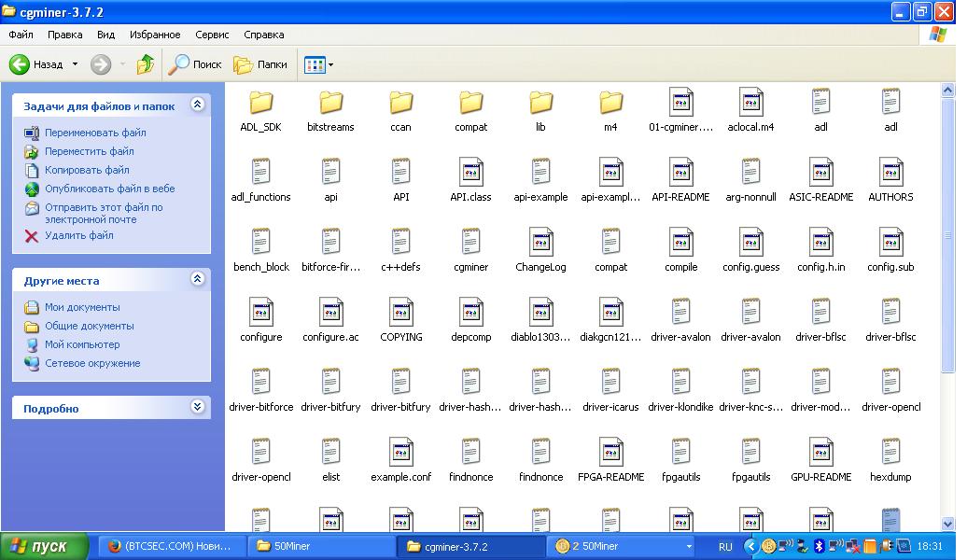Open the Избранное menu
Viewport: 967px width, 560px height.
click(x=155, y=35)
